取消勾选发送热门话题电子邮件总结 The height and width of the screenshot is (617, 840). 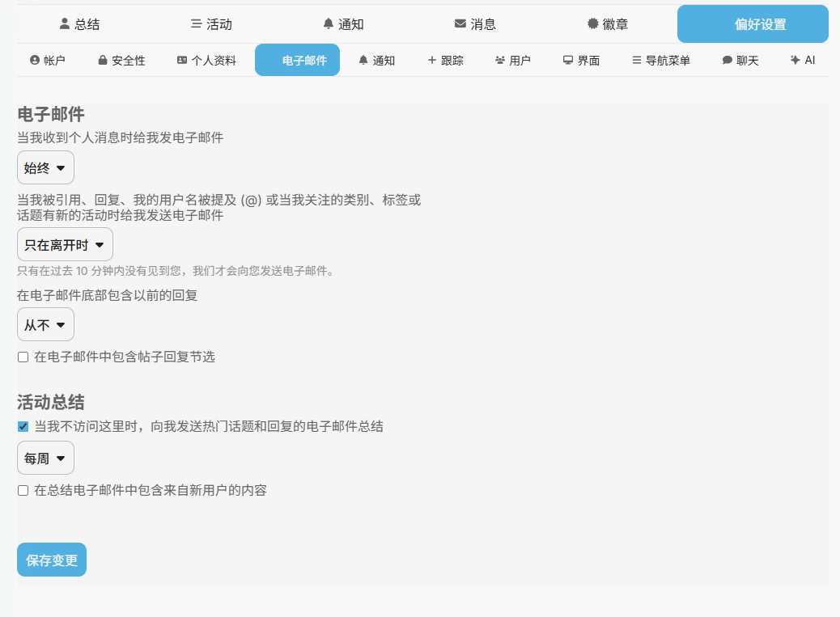pos(23,427)
